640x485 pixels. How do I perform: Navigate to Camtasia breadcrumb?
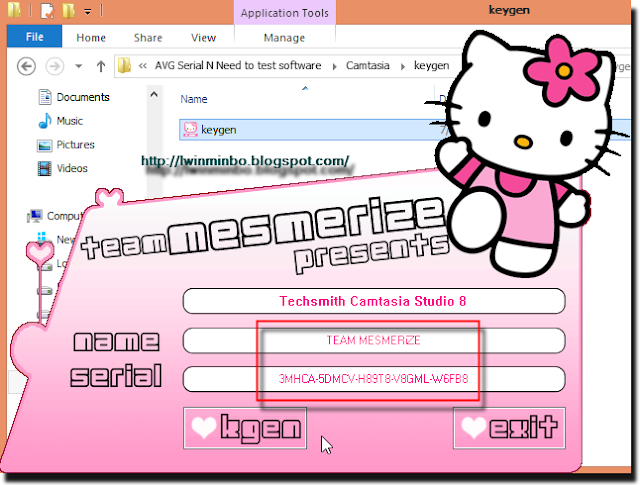(367, 65)
